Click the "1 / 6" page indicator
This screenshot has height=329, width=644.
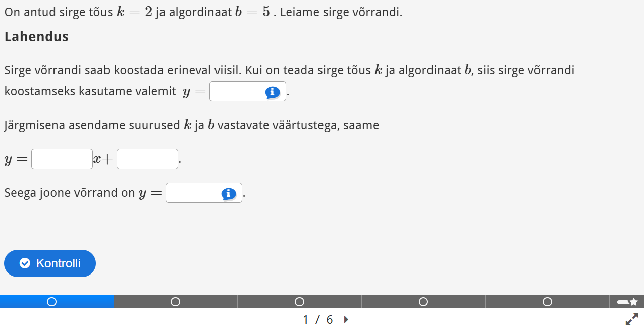pos(317,320)
